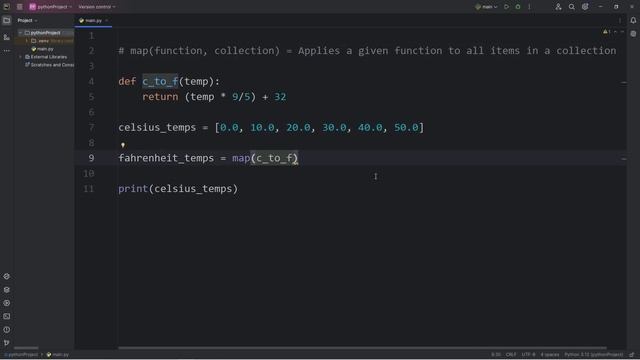Collapse the pythonProject tree node

tap(20, 33)
